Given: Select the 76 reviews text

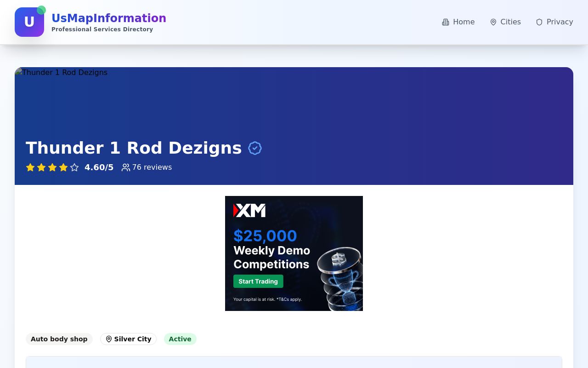Looking at the screenshot, I should click(152, 167).
